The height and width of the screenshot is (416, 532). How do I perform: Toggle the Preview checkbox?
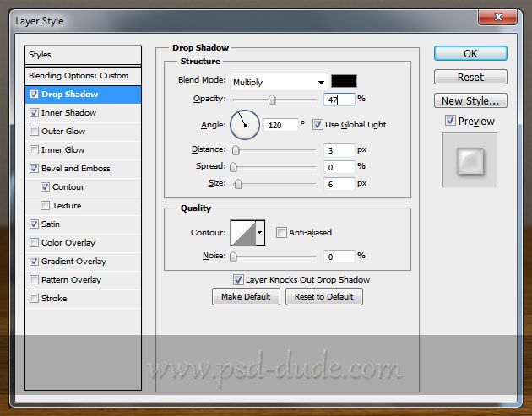[451, 122]
